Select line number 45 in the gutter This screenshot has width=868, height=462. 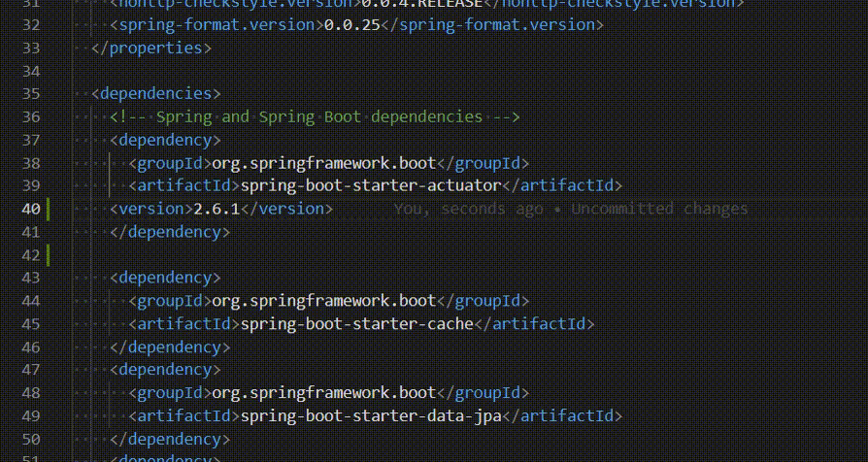[31, 323]
